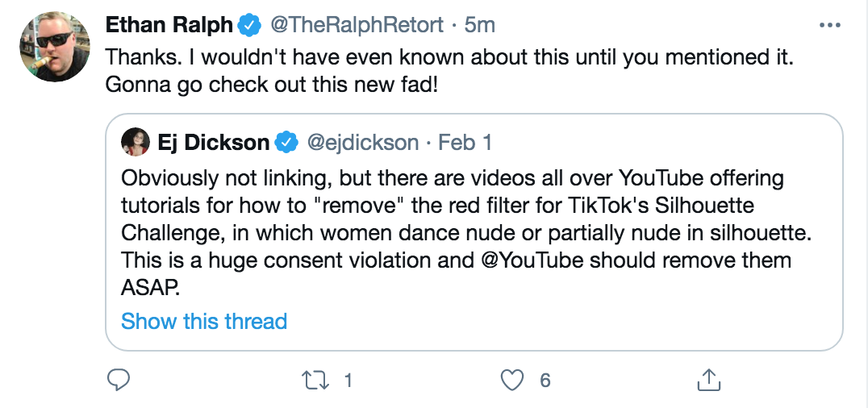Reply to Ethan Ralph's tweet
868x408 pixels.
click(x=118, y=381)
